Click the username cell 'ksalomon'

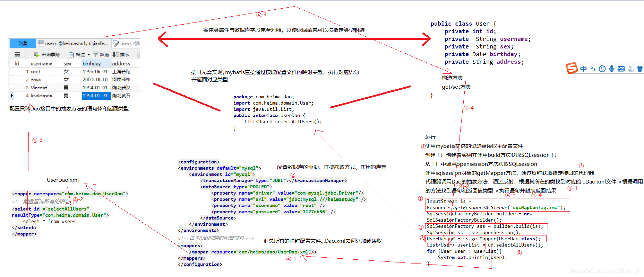[46, 96]
